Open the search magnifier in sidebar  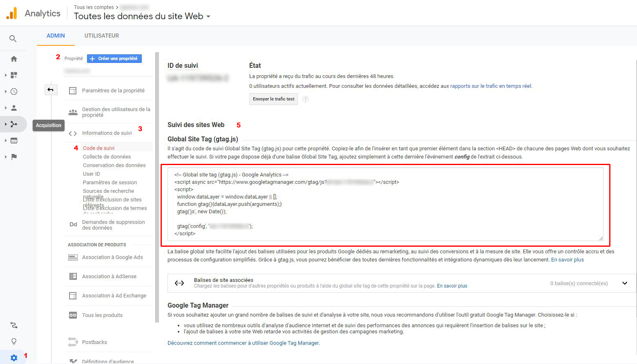pyautogui.click(x=13, y=39)
